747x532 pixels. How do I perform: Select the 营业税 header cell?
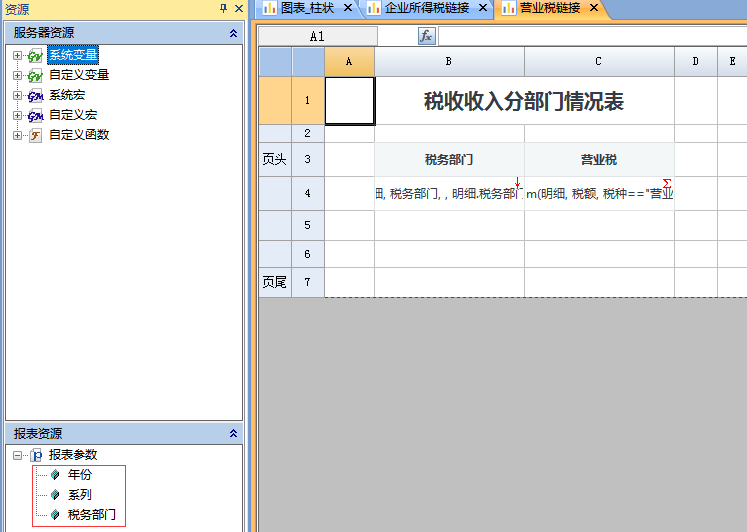coord(598,159)
